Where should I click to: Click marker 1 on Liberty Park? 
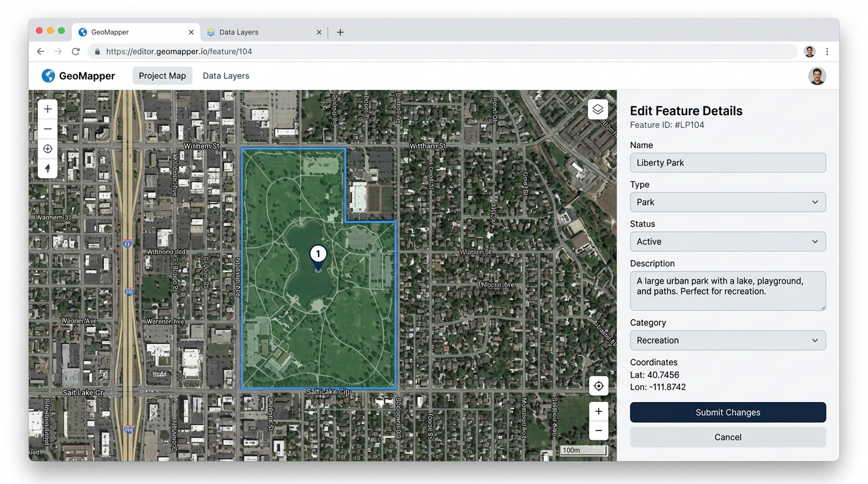click(x=318, y=253)
